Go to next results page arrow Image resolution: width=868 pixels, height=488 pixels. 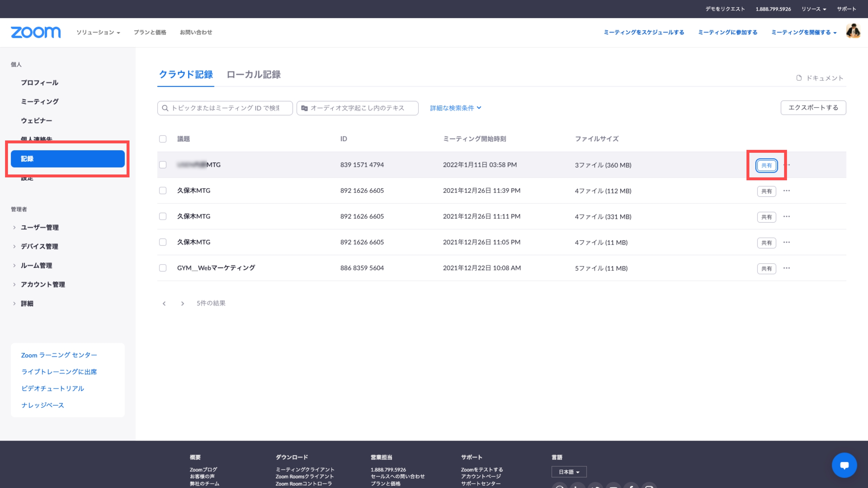[183, 303]
